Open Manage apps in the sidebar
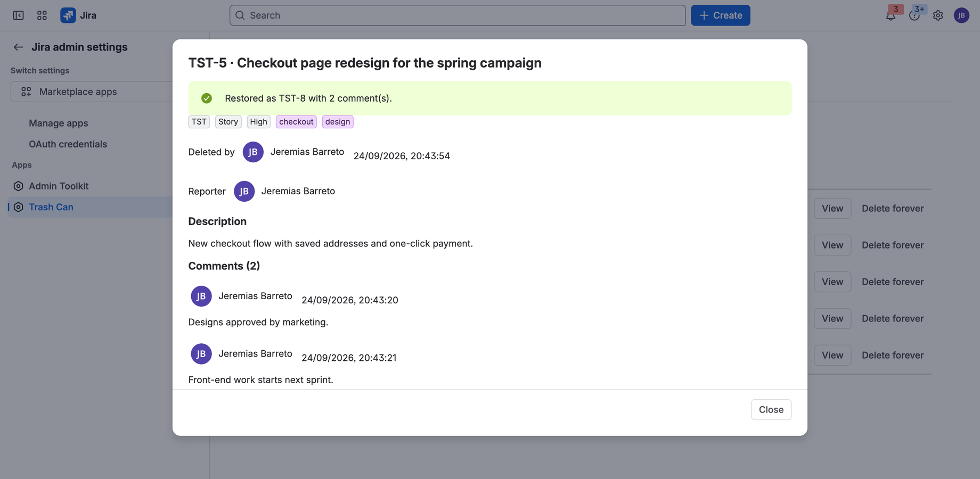This screenshot has width=980, height=479. (59, 123)
